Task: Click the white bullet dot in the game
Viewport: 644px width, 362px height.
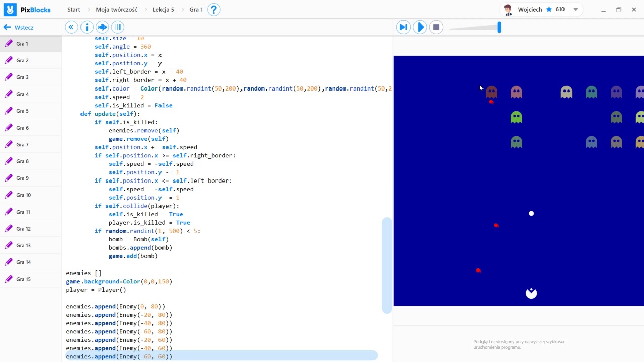Action: click(531, 213)
